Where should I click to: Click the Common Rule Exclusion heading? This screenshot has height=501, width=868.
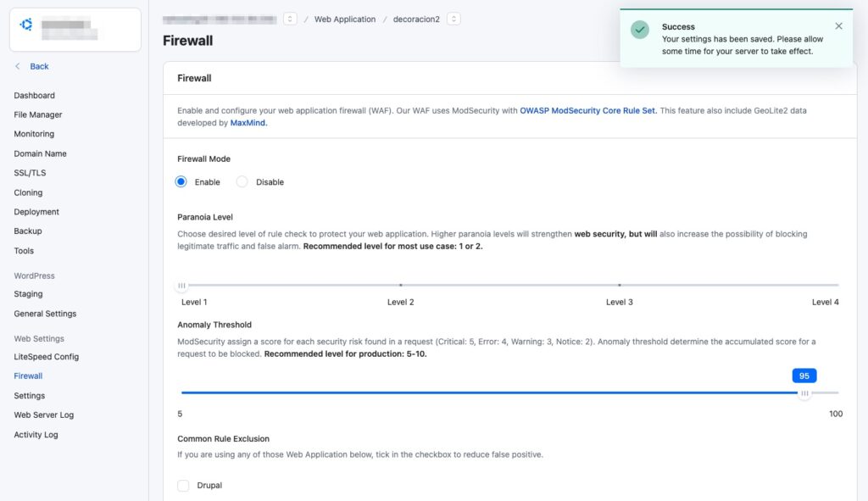[223, 439]
